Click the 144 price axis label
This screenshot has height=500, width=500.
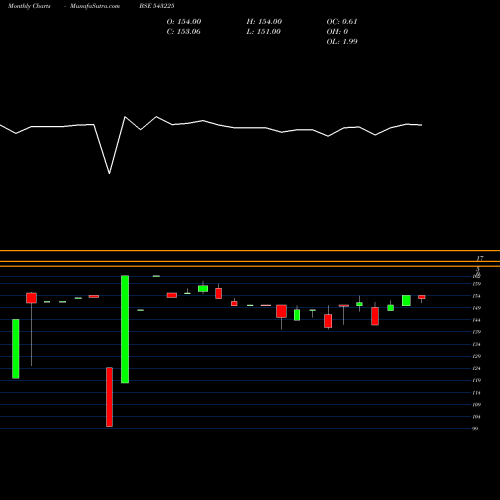click(x=477, y=320)
